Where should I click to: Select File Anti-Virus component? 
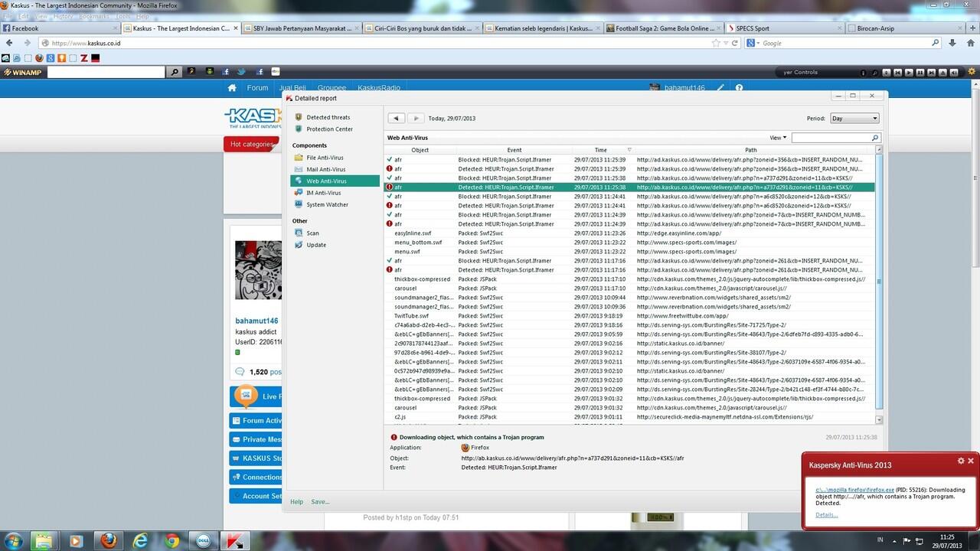click(x=325, y=158)
